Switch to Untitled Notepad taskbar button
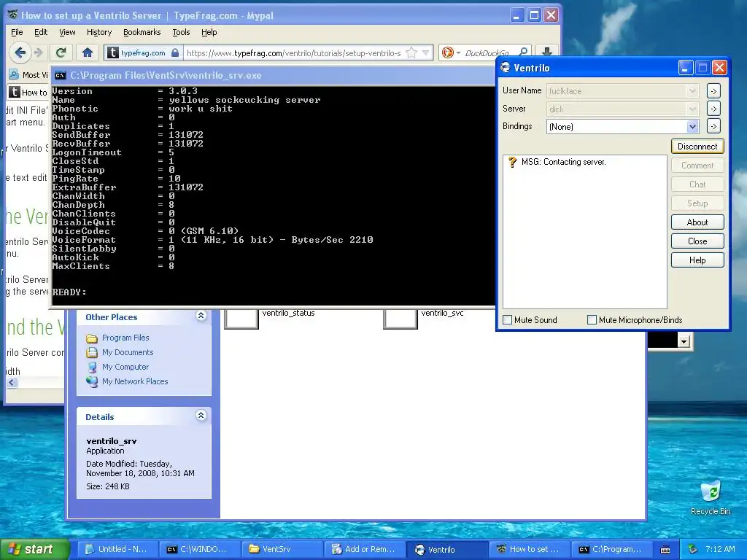Screen dimensions: 747x560 coord(116,549)
